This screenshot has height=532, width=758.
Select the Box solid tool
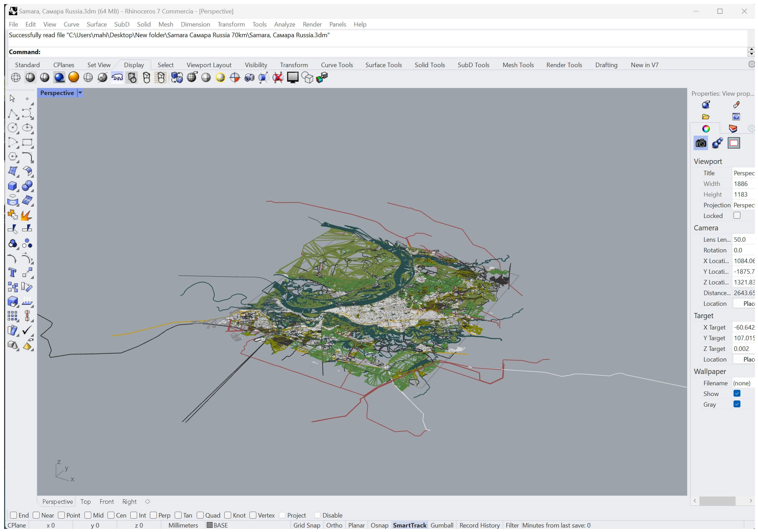click(12, 186)
